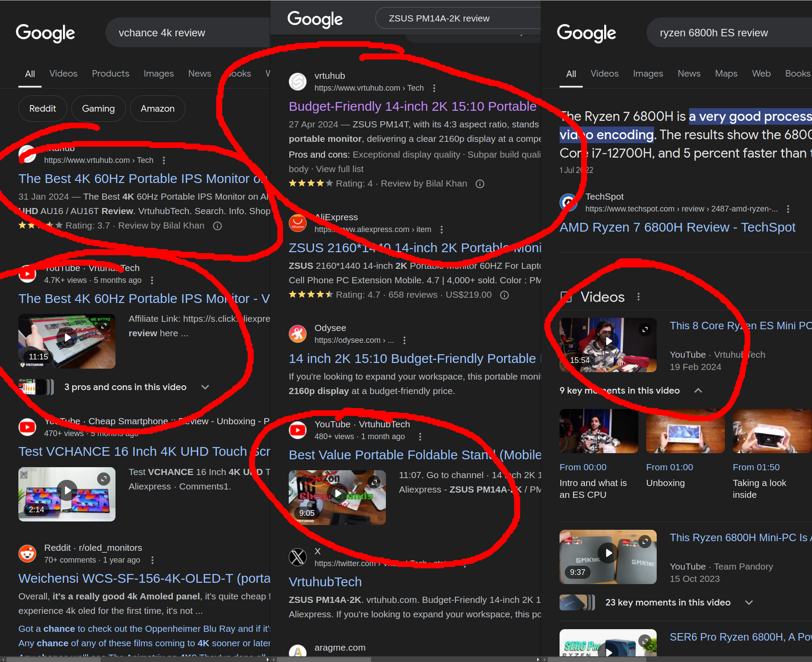
Task: Click Reddit icon for r/oled_monitors result
Action: pos(28,553)
